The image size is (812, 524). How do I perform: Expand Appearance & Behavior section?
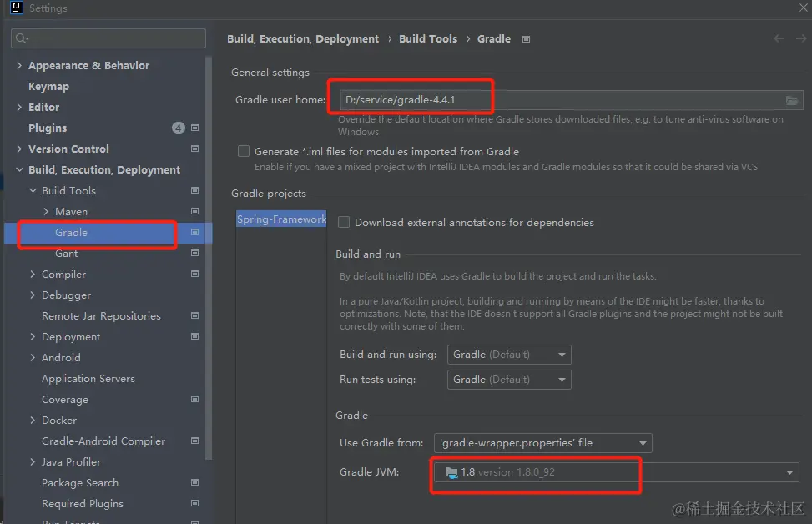click(19, 65)
